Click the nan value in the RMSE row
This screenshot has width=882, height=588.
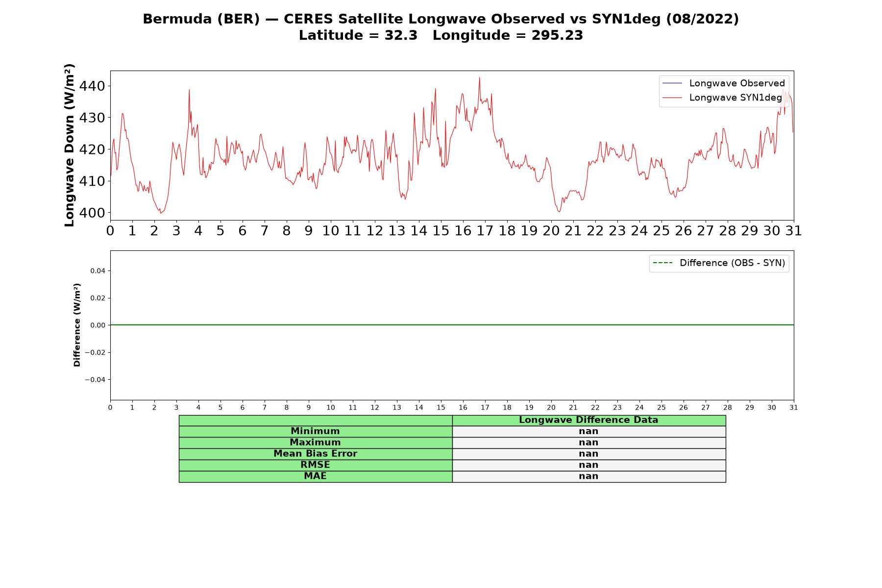(x=588, y=465)
